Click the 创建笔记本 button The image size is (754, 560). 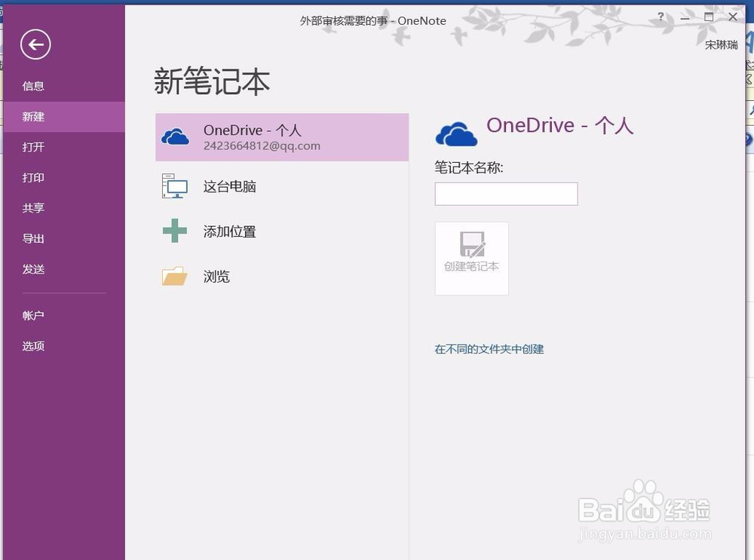(x=472, y=259)
